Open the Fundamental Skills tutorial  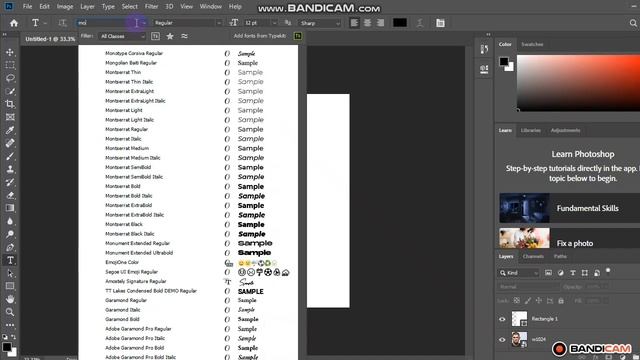569,208
